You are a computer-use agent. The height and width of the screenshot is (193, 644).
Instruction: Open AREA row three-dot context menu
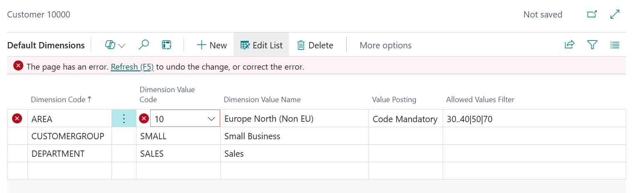pyautogui.click(x=124, y=118)
